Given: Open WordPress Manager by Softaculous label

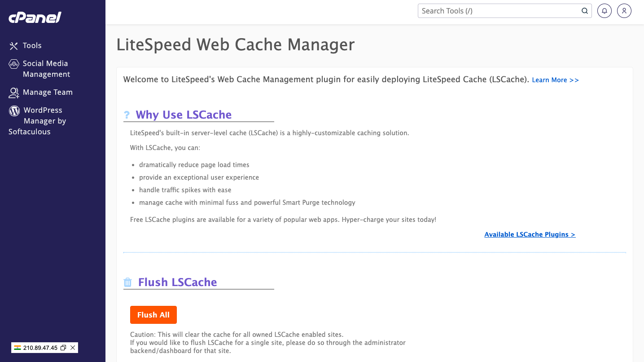Looking at the screenshot, I should 43,121.
